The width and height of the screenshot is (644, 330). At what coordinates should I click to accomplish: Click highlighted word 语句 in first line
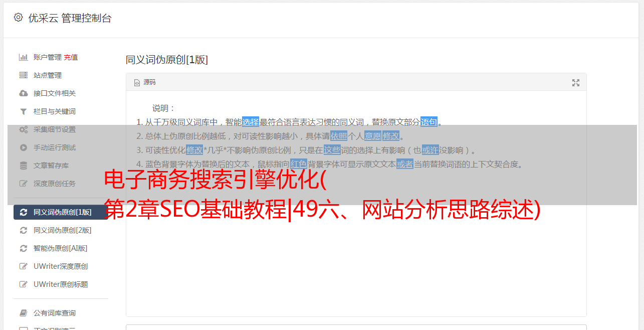tap(429, 122)
